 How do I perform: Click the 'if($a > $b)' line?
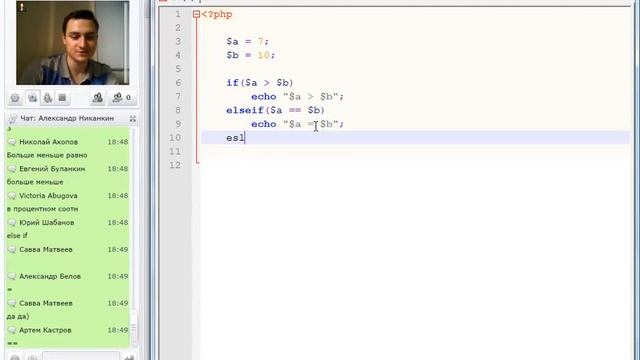[260, 83]
